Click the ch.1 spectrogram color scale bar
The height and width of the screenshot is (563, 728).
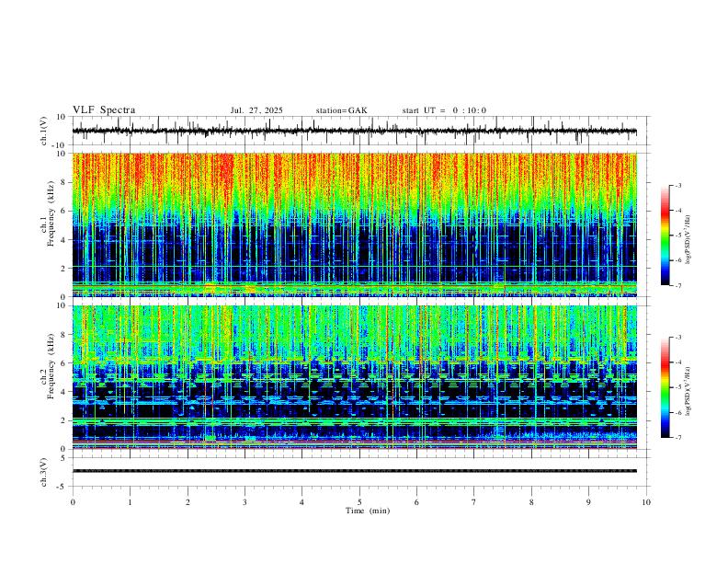point(665,235)
